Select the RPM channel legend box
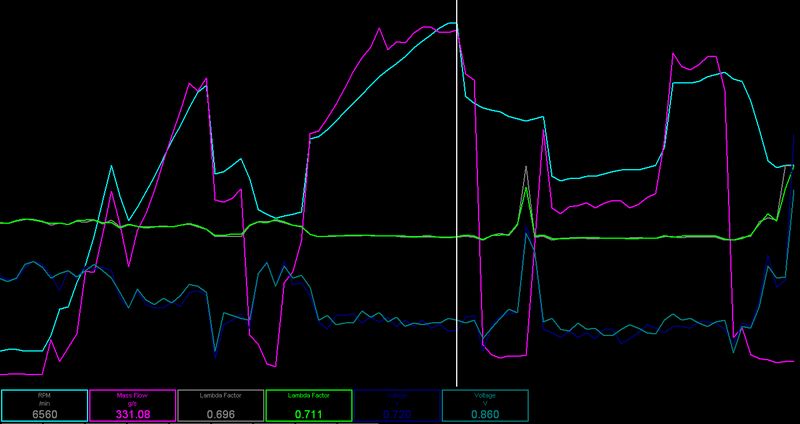800x424 pixels. [x=43, y=405]
